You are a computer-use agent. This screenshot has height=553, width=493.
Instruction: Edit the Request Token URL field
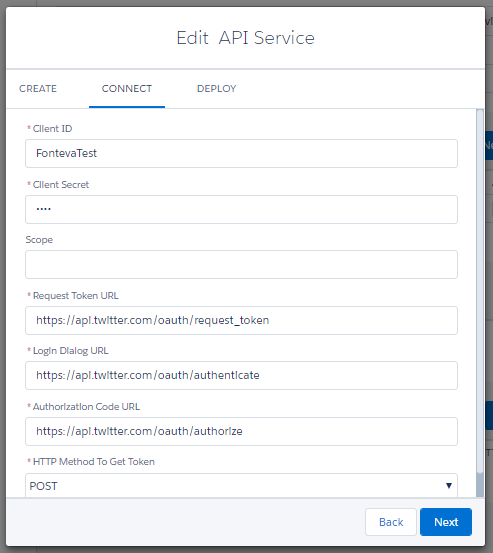pos(241,320)
